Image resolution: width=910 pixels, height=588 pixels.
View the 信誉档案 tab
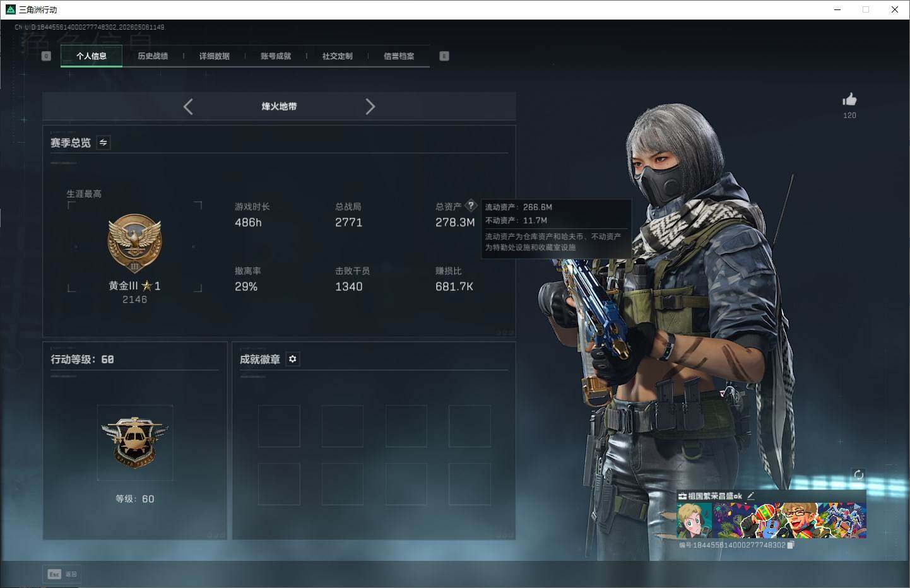coord(399,56)
